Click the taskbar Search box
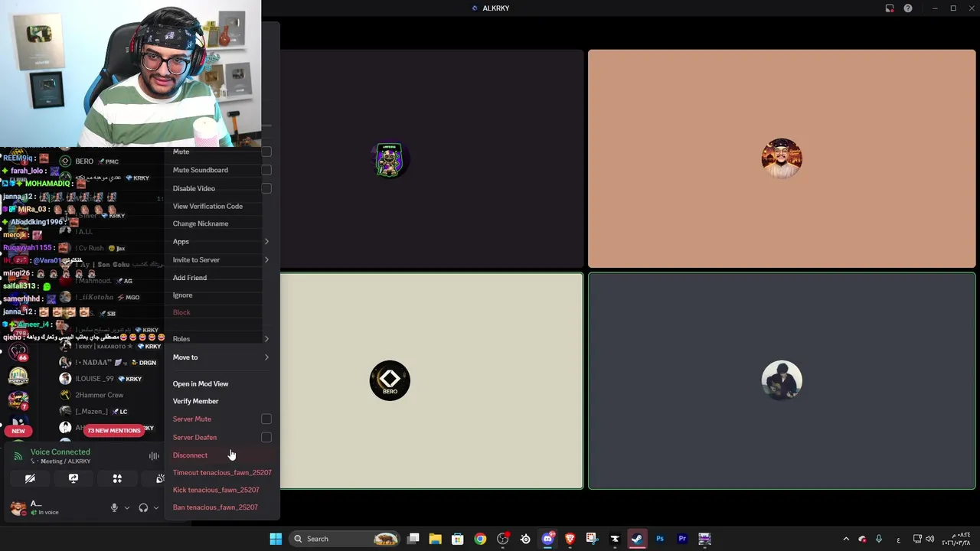 click(345, 539)
